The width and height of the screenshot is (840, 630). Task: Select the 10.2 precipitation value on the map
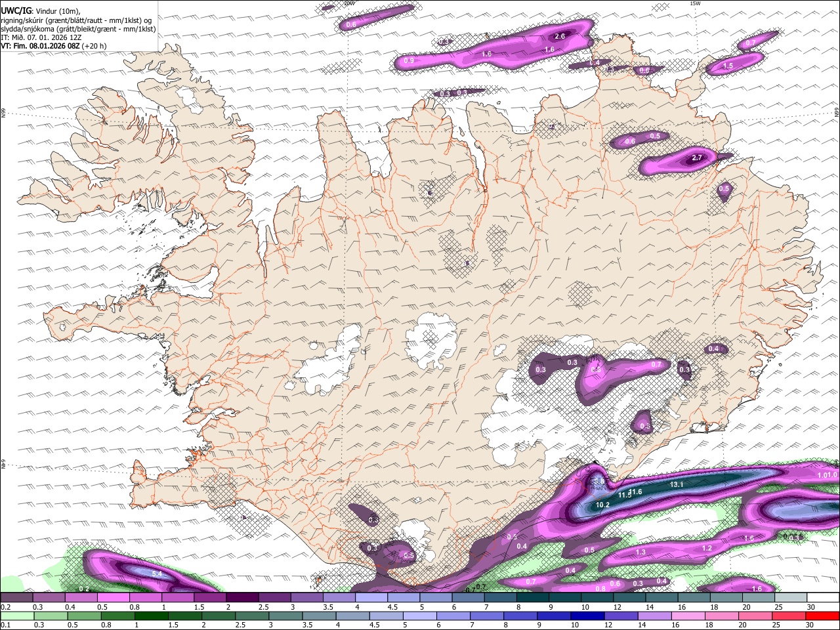click(602, 505)
